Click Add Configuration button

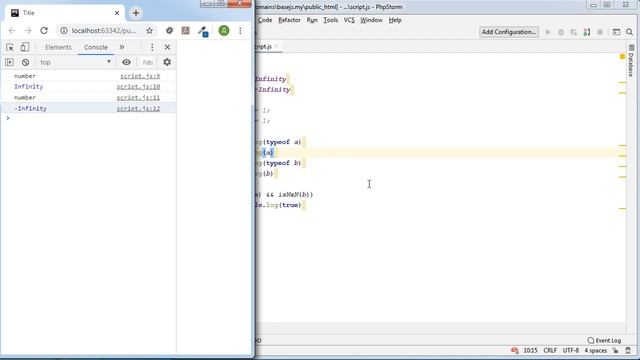click(509, 32)
